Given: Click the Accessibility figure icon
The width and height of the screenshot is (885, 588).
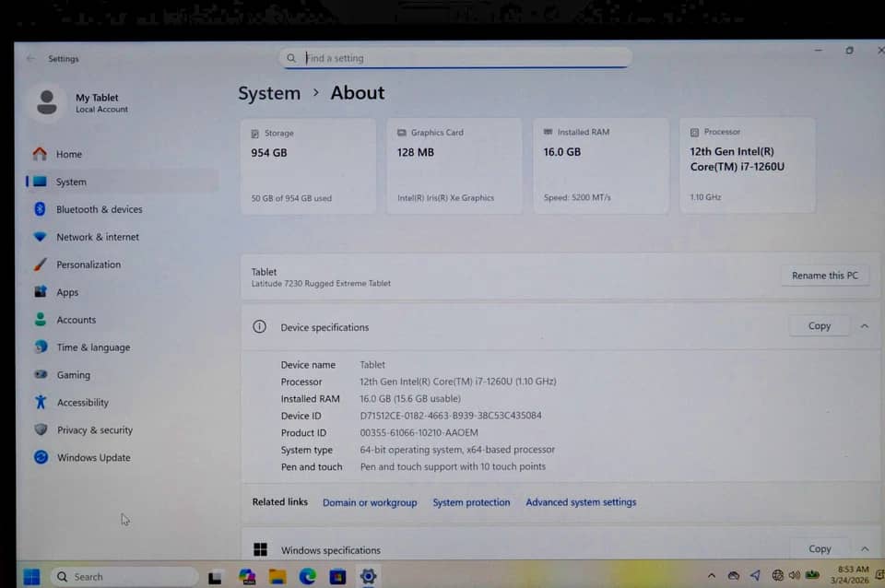Looking at the screenshot, I should (41, 402).
